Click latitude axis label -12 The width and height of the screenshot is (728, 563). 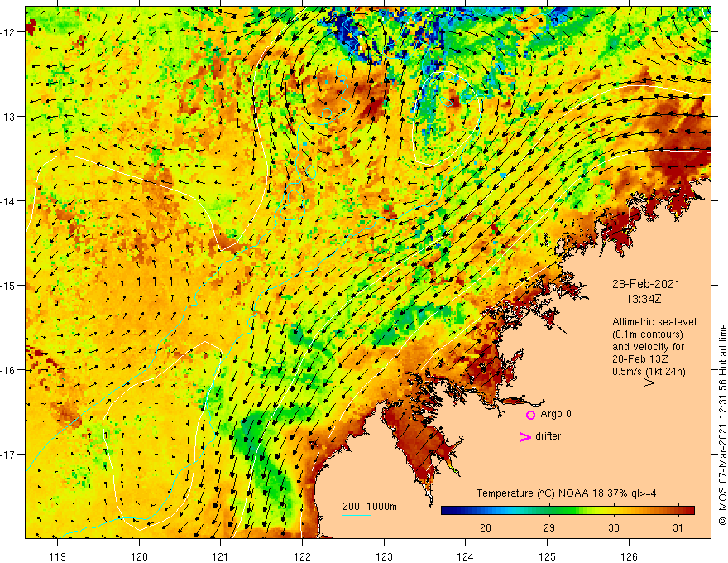click(x=8, y=32)
